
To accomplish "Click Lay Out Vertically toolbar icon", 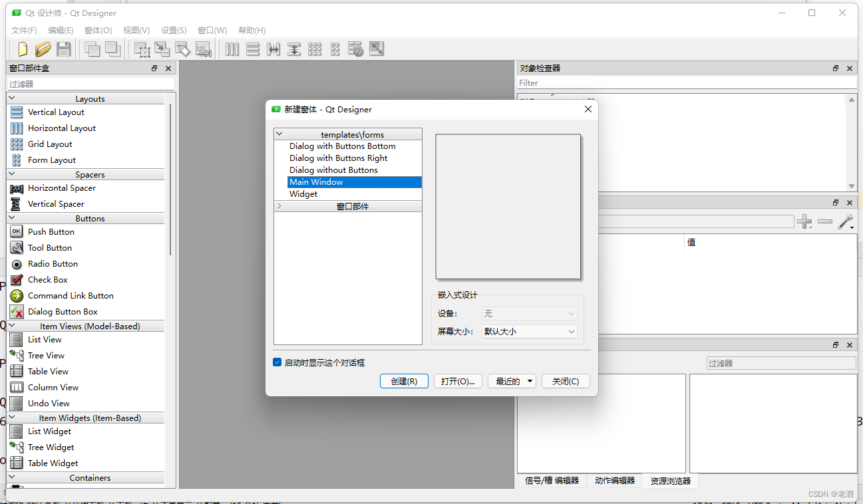I will 252,49.
